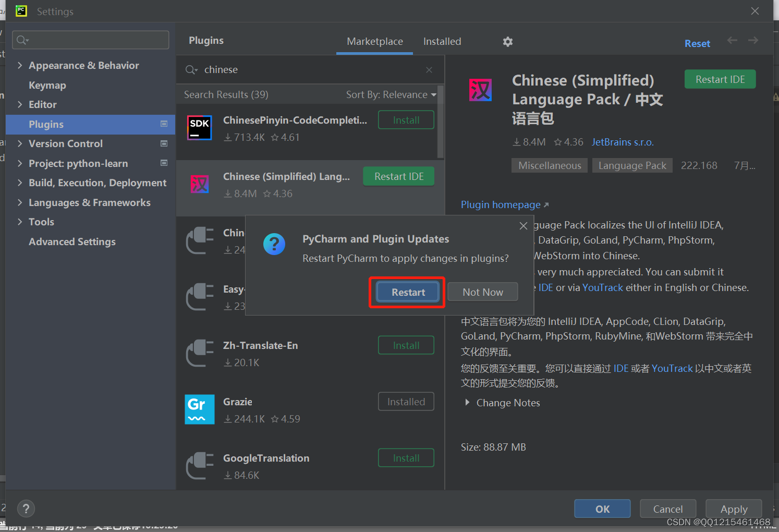Navigate back with the left arrow
Viewport: 779px width, 532px height.
click(732, 40)
